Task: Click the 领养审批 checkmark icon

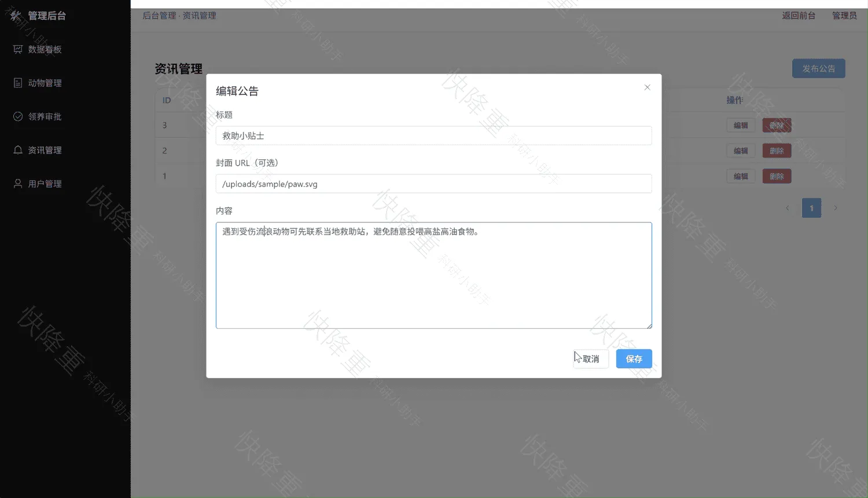Action: (x=18, y=116)
